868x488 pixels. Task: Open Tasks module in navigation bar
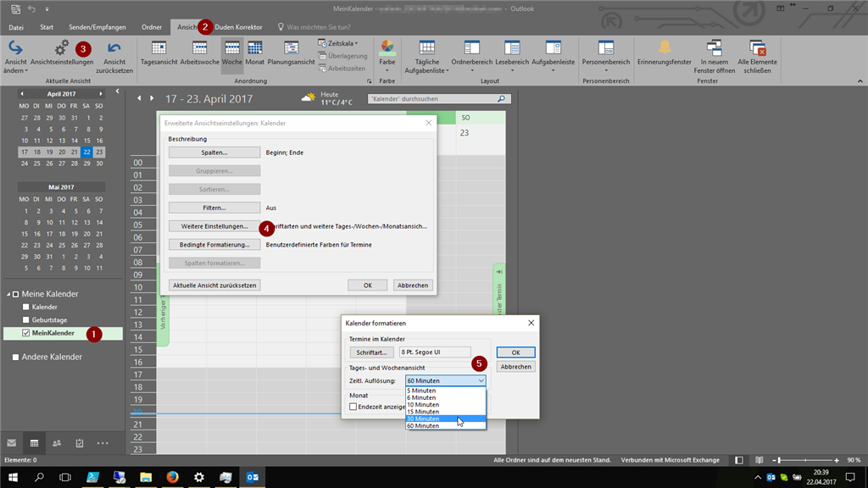[79, 443]
